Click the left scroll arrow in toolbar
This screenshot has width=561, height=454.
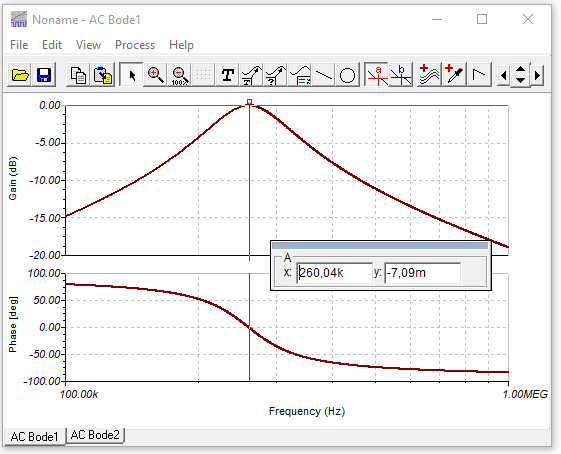503,75
